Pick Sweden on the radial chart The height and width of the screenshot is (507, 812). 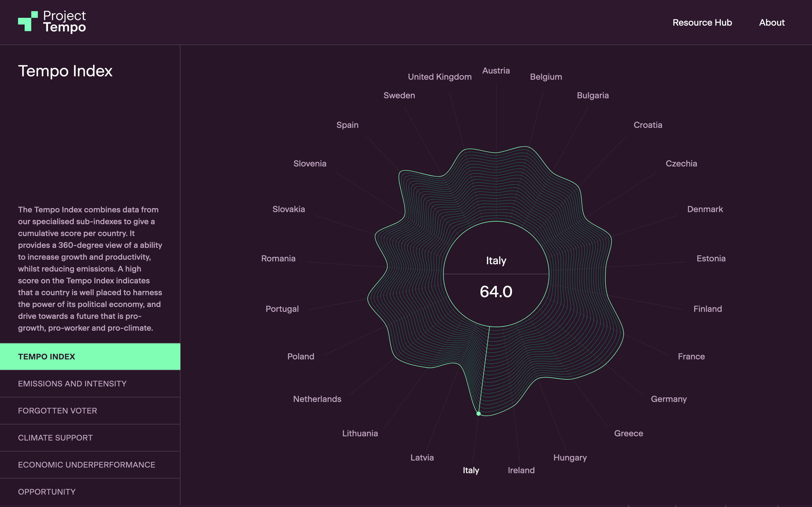(399, 95)
